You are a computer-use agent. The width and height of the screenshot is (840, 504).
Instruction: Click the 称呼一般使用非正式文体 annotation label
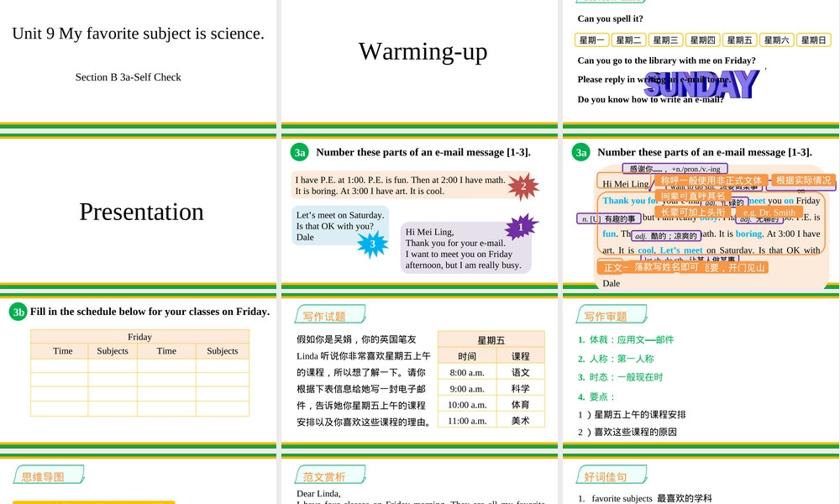click(x=711, y=181)
